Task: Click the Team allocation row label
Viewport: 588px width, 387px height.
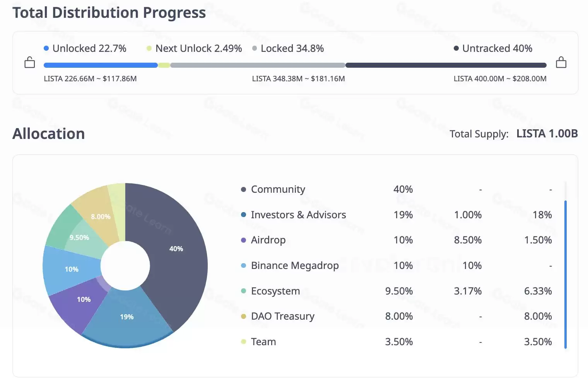Action: click(x=263, y=342)
